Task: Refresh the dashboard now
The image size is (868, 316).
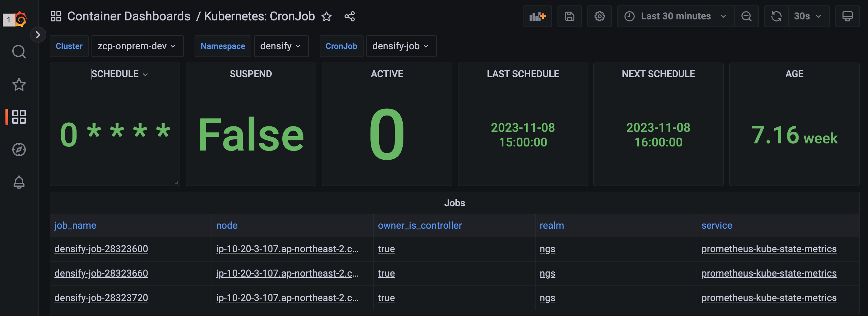Action: pyautogui.click(x=777, y=16)
